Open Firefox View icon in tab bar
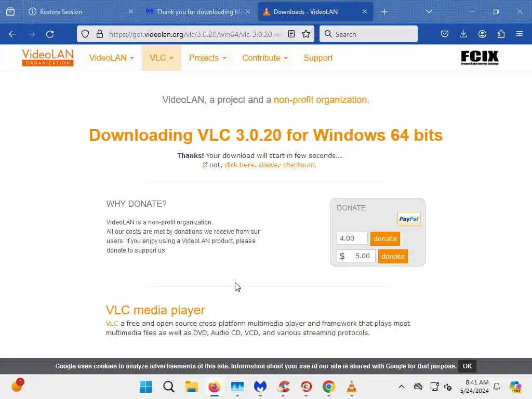The image size is (532, 399). [x=10, y=11]
